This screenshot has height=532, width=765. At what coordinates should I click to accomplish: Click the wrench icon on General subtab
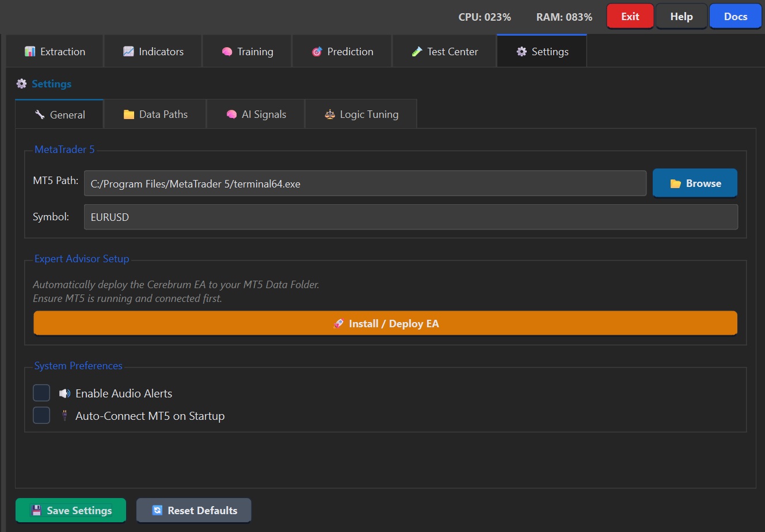click(40, 114)
